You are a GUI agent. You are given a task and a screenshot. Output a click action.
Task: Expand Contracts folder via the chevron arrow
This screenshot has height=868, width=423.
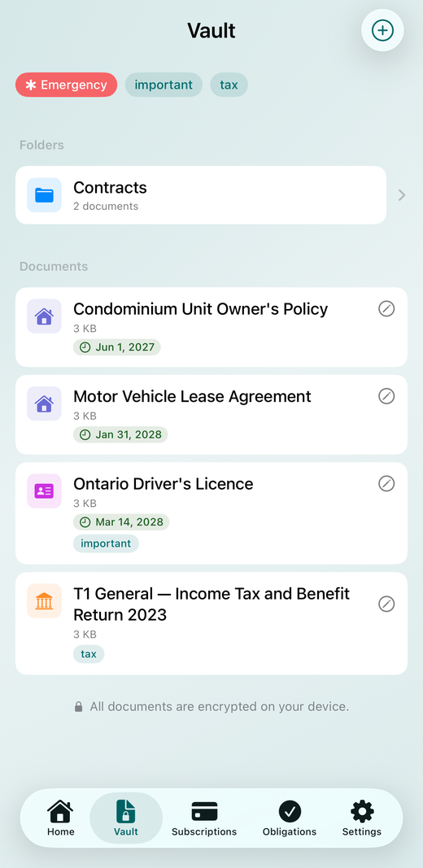coord(402,195)
